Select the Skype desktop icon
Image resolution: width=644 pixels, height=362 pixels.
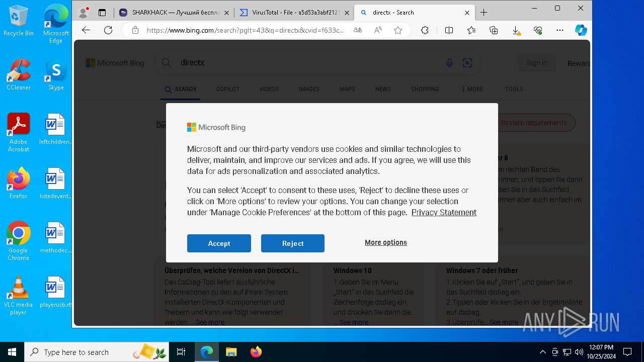click(56, 75)
